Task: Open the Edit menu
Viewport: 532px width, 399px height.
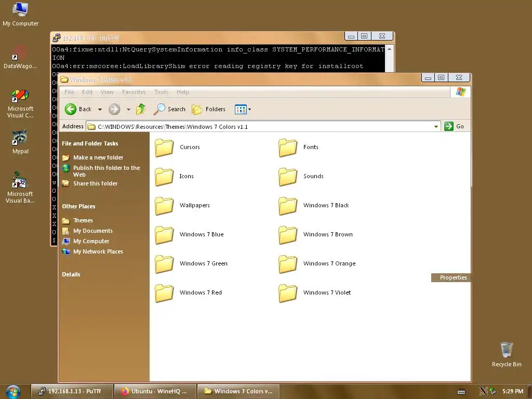Action: click(87, 92)
